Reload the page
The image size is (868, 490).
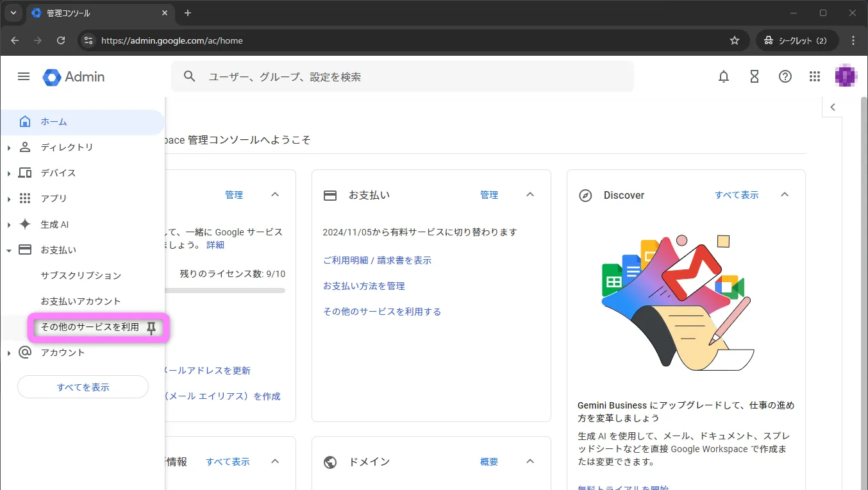tap(61, 40)
